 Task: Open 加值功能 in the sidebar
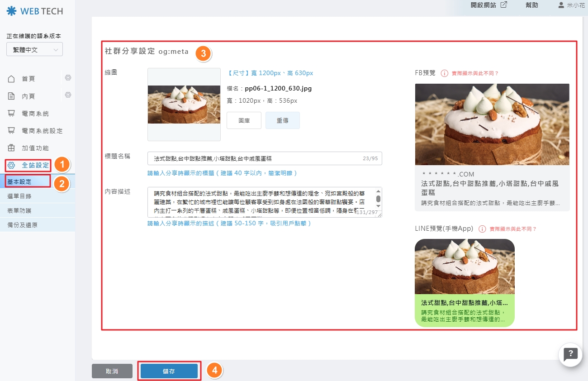click(x=35, y=148)
